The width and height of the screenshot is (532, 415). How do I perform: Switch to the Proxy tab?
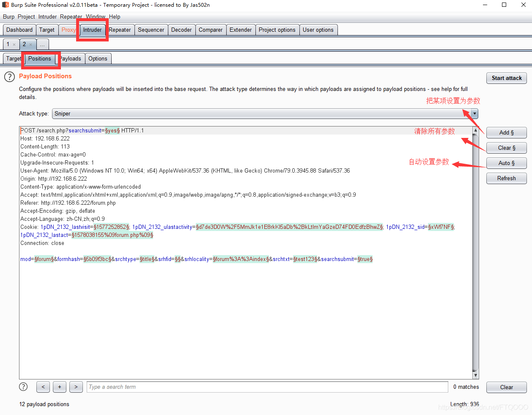[x=69, y=30]
